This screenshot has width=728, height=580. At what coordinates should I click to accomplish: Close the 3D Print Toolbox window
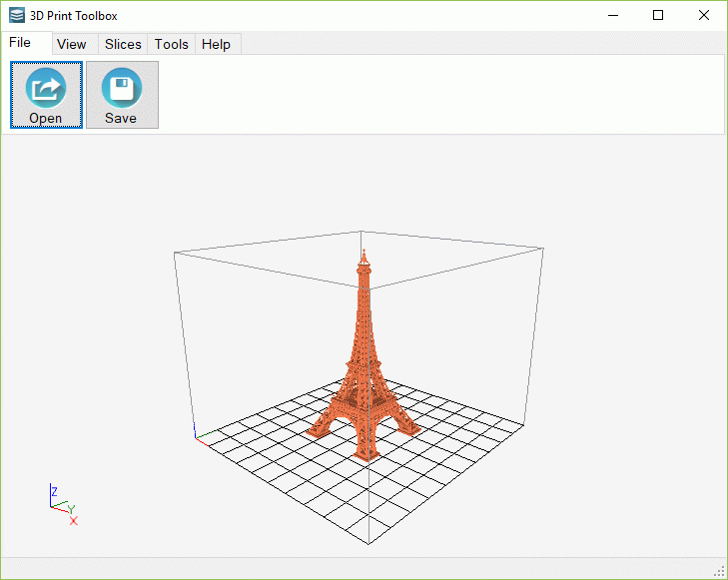click(x=703, y=15)
